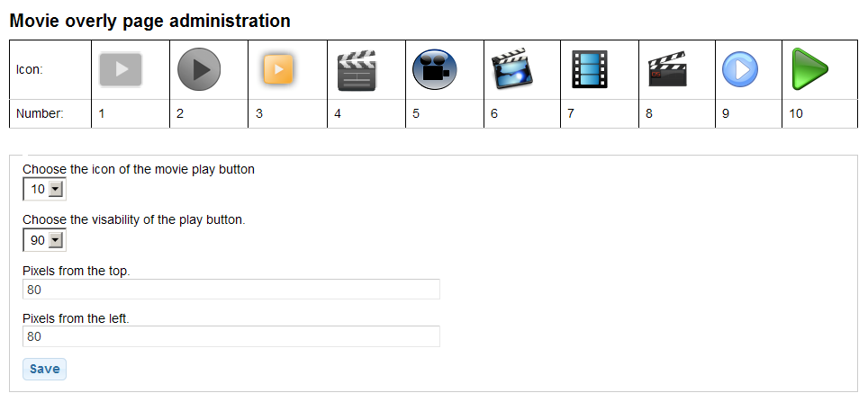
Task: Click the orange square play icon
Action: 278,69
